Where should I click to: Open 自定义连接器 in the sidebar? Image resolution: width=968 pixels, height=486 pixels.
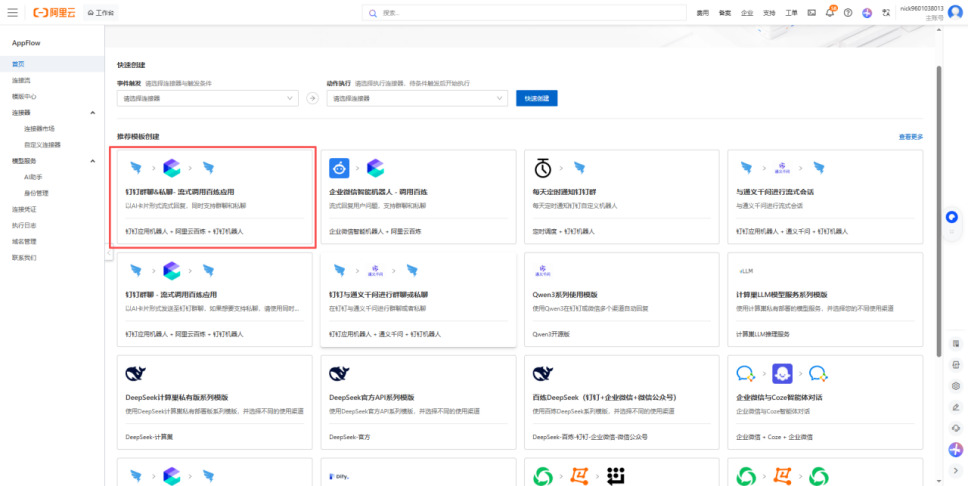coord(43,145)
